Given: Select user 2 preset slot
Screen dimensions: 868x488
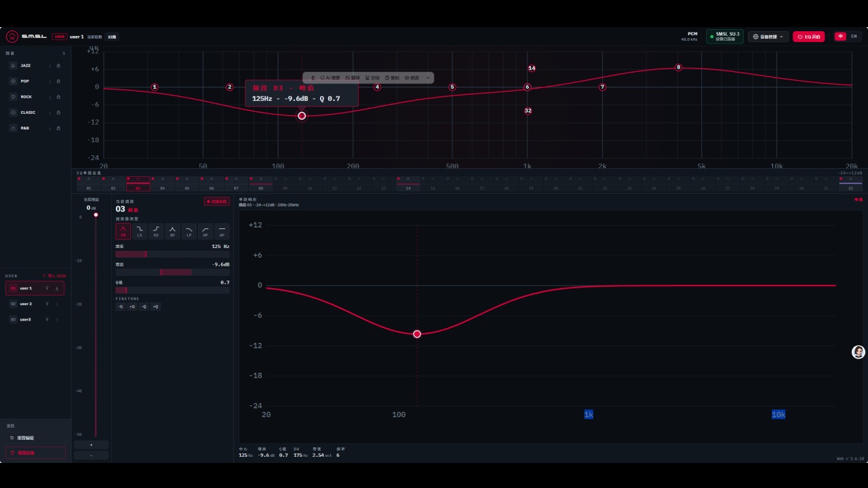Looking at the screenshot, I should click(x=35, y=304).
